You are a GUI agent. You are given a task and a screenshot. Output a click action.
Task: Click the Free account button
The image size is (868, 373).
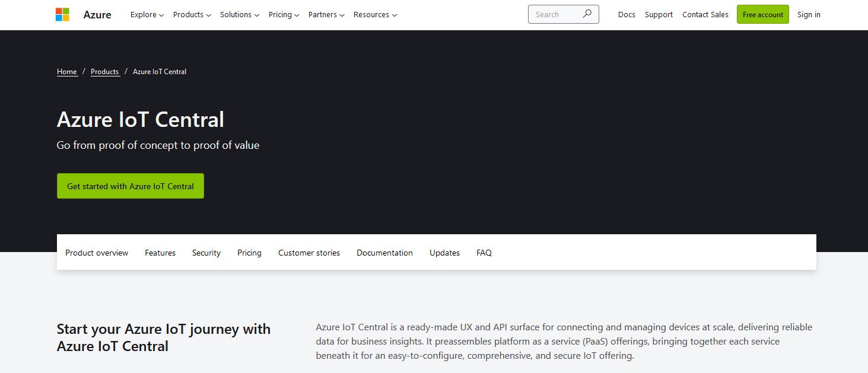pyautogui.click(x=763, y=14)
